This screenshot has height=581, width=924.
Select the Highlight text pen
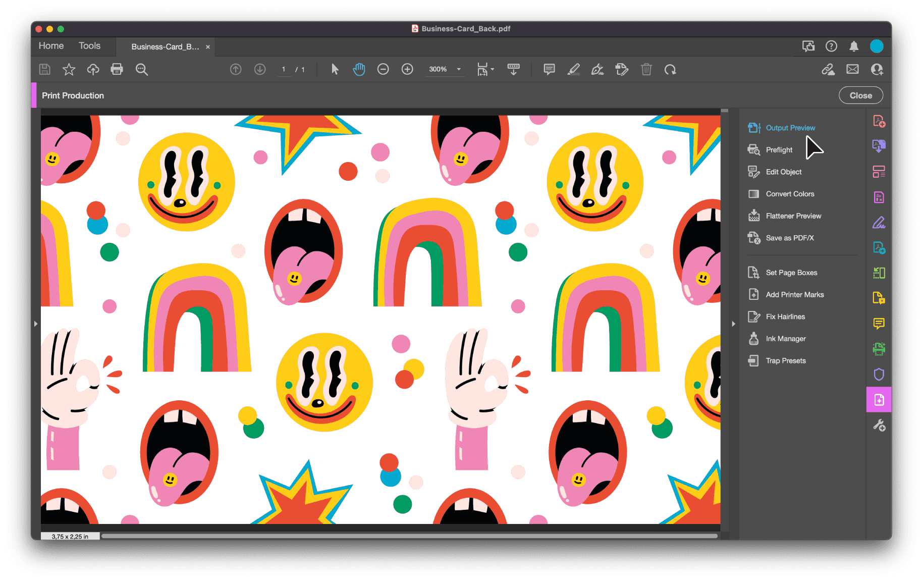point(573,69)
